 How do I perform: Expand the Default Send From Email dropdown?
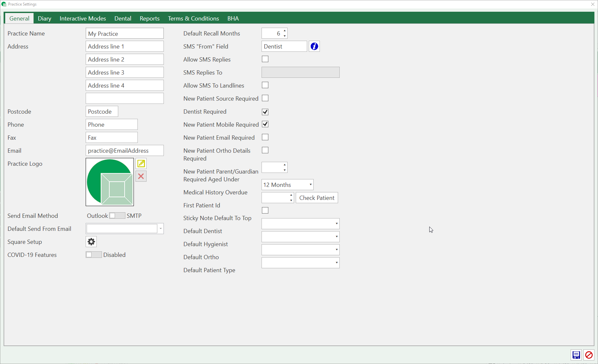tap(161, 229)
